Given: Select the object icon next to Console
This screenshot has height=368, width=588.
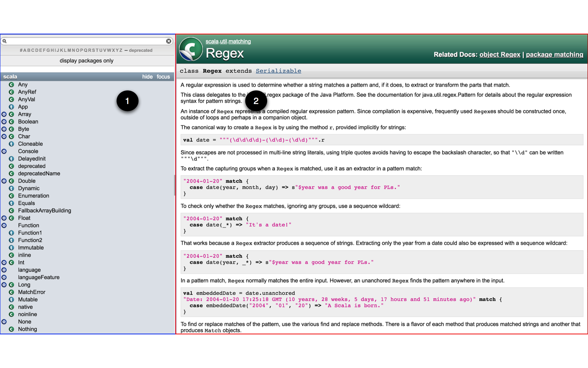Looking at the screenshot, I should (4, 151).
